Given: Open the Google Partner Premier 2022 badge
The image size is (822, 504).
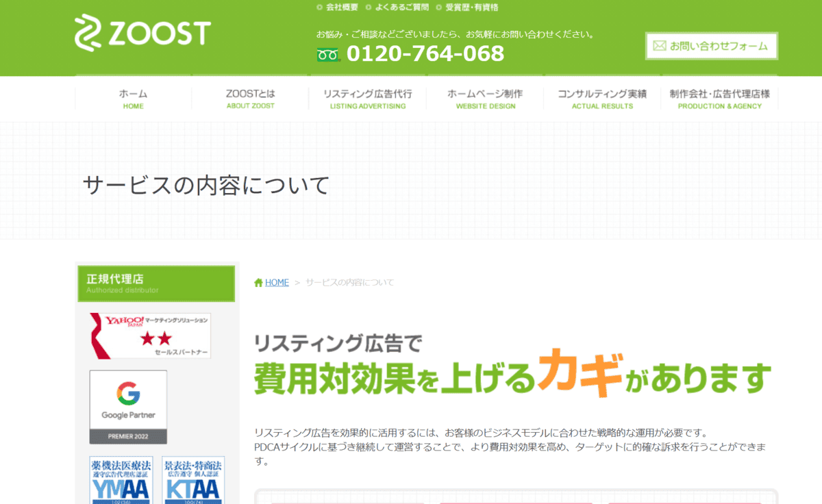Looking at the screenshot, I should (128, 407).
